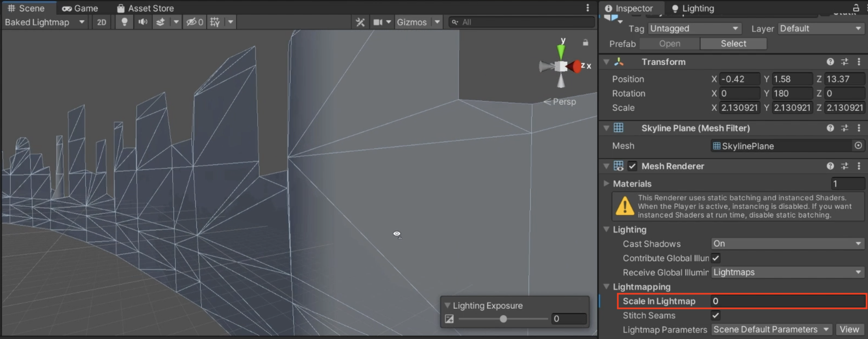Viewport: 868px width, 339px height.
Task: Toggle the Stitch Seams checkbox
Action: 716,316
